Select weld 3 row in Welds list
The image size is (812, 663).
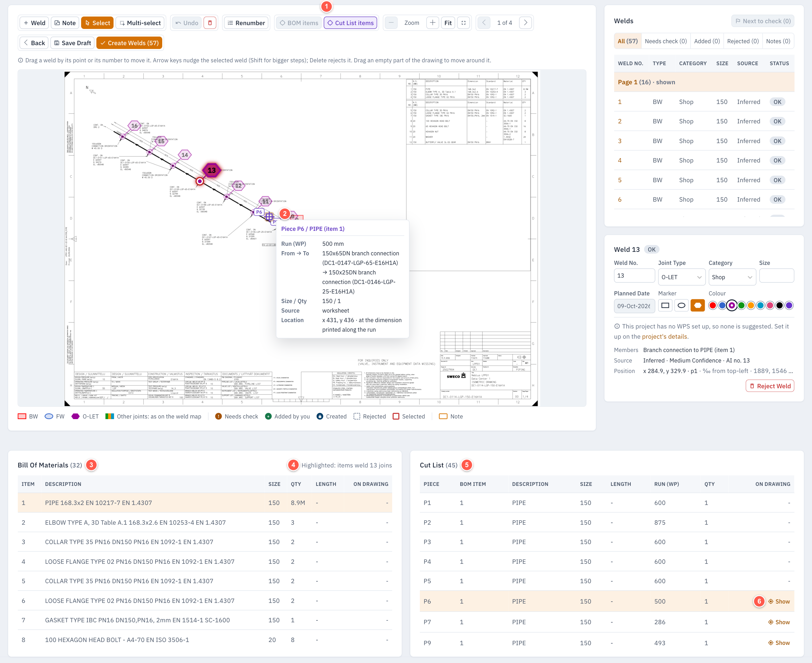[x=704, y=141]
